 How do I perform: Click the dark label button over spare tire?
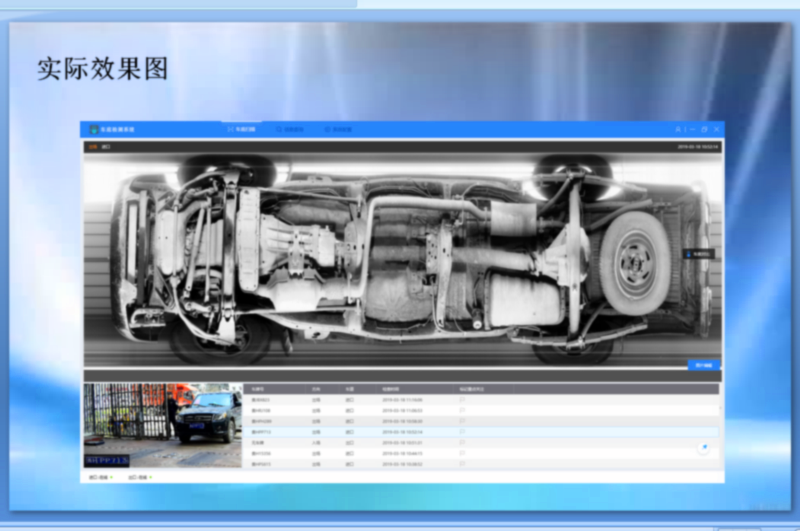click(698, 254)
